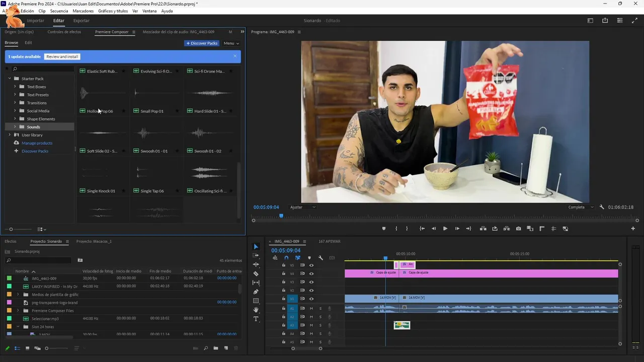Viewport: 644px width, 362px height.
Task: Select the Rectangle tool
Action: 256,301
